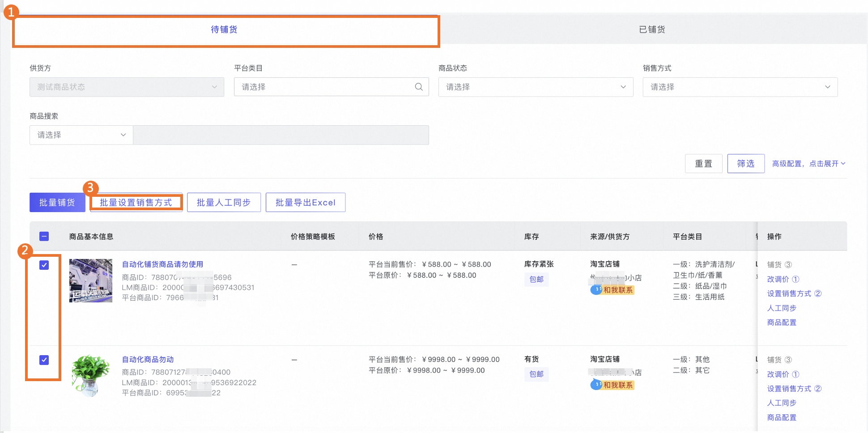Click the 包邮 tag in first row

pos(536,279)
